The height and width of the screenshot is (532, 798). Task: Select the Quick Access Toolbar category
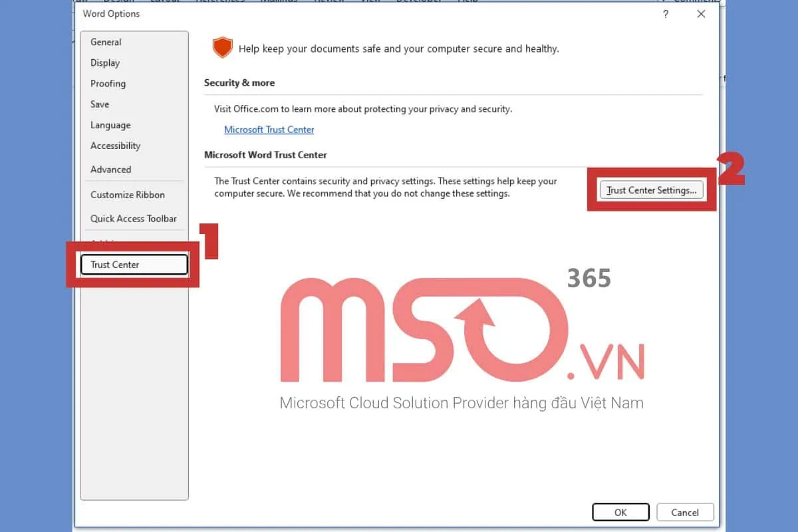click(x=134, y=218)
